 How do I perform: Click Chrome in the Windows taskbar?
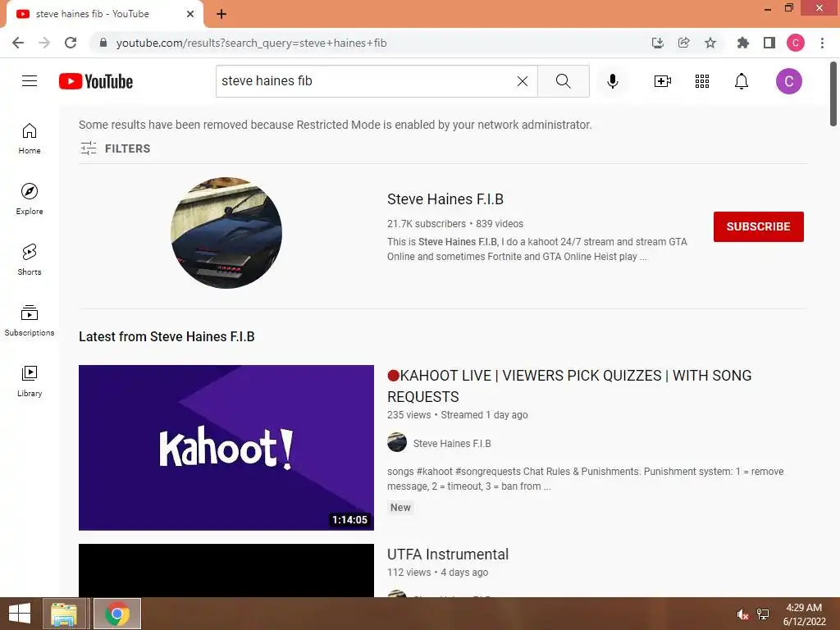pos(117,614)
